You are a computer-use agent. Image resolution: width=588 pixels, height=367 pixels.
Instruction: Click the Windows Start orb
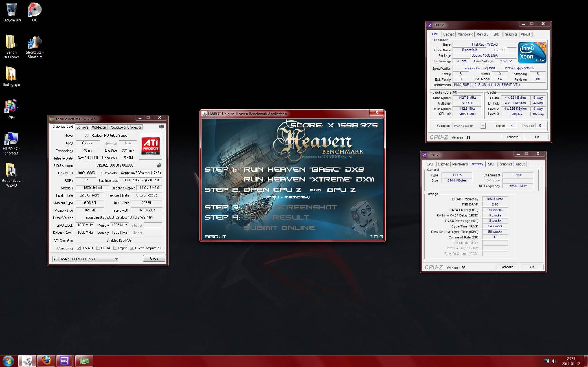(8, 360)
